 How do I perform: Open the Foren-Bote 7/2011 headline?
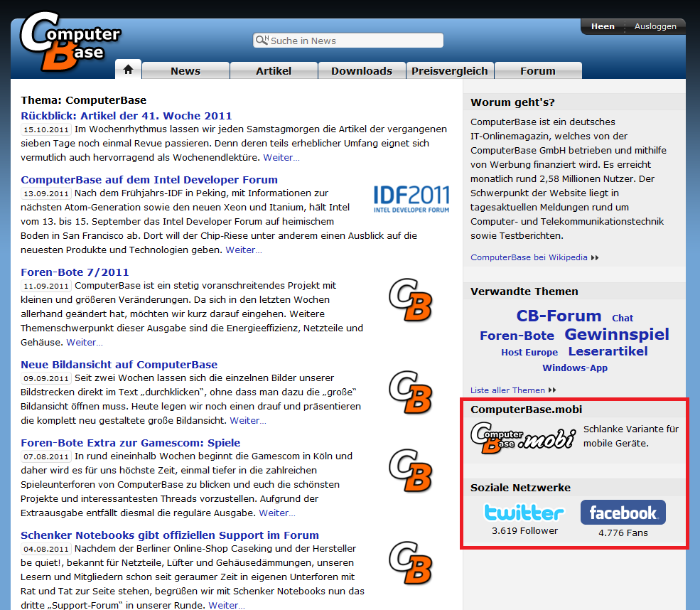(75, 272)
